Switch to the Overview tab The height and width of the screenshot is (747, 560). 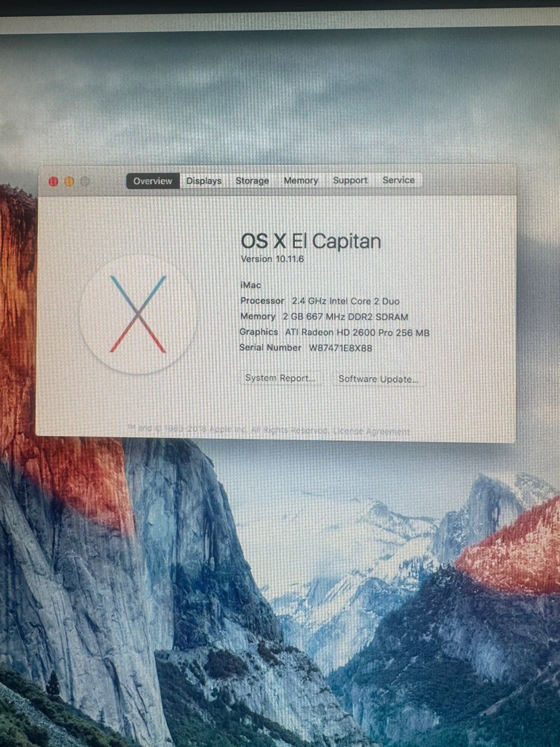point(152,181)
